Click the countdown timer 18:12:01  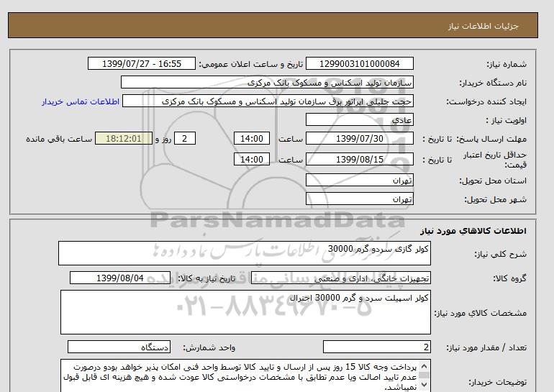tap(124, 138)
